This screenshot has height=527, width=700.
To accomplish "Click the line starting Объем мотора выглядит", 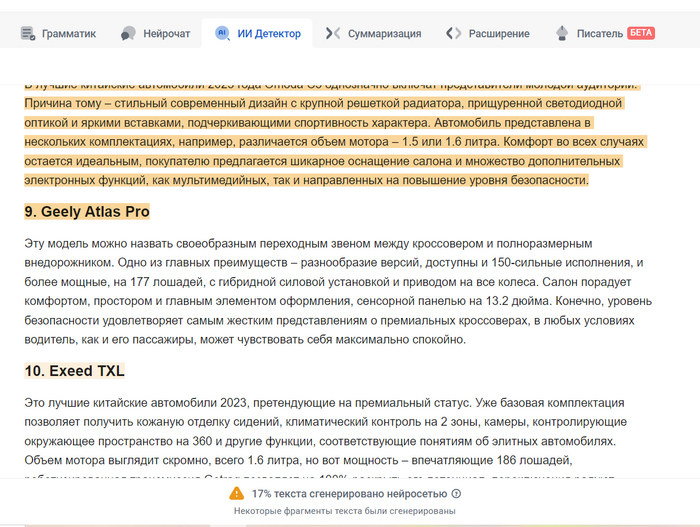I will click(x=298, y=460).
